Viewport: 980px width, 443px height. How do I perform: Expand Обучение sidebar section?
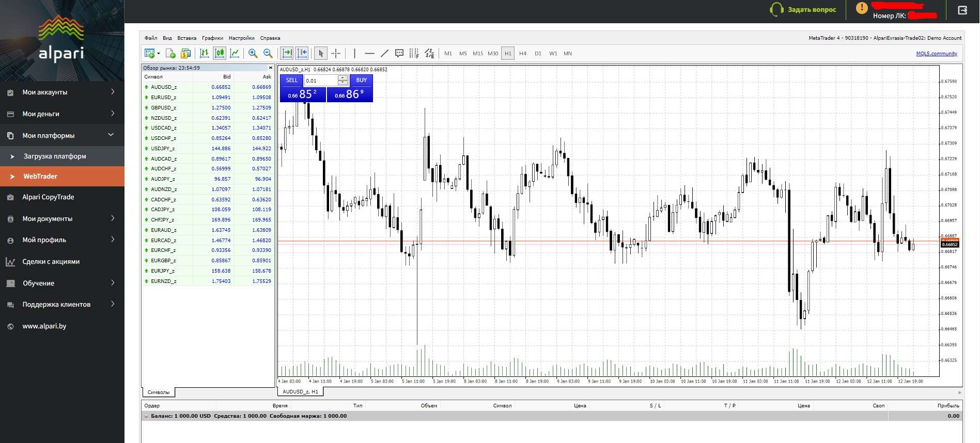click(x=62, y=283)
